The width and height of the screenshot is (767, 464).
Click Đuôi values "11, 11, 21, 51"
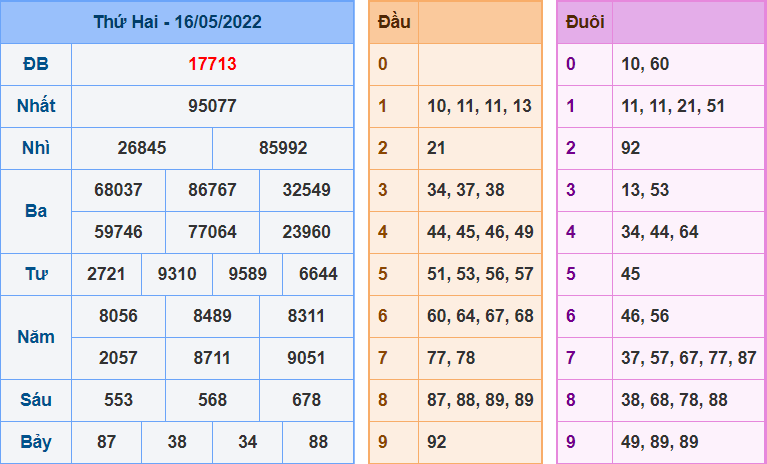[673, 106]
